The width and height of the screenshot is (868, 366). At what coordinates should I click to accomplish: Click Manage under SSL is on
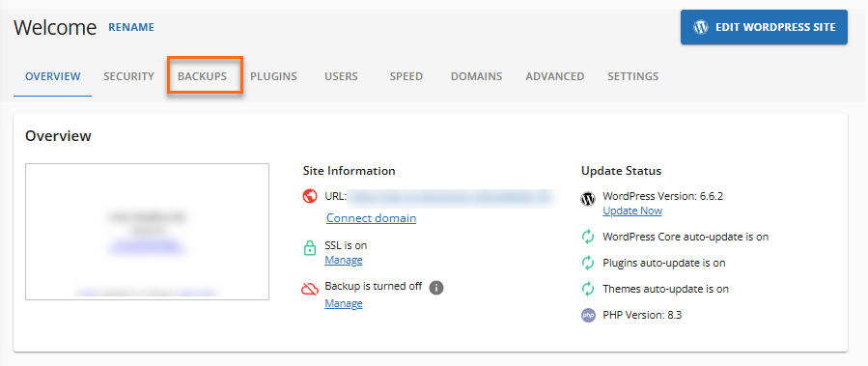344,260
